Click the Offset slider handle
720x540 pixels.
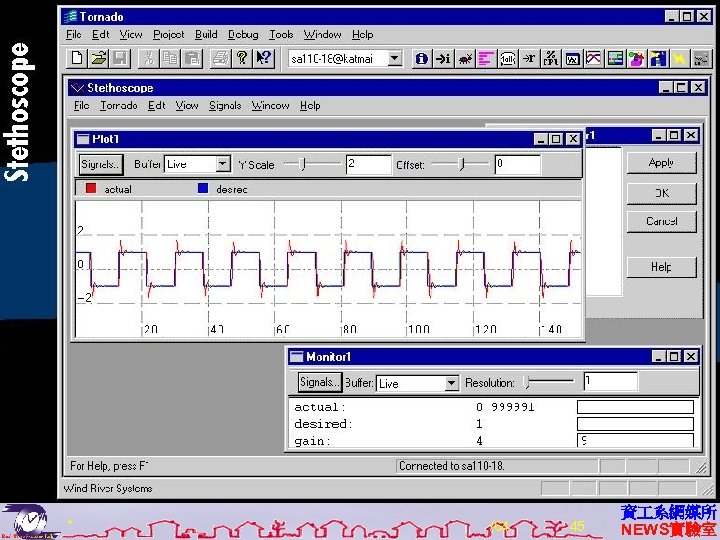pos(462,163)
